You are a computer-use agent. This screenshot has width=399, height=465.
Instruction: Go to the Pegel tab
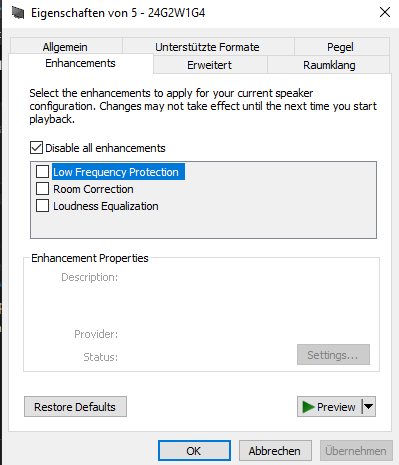[x=341, y=47]
